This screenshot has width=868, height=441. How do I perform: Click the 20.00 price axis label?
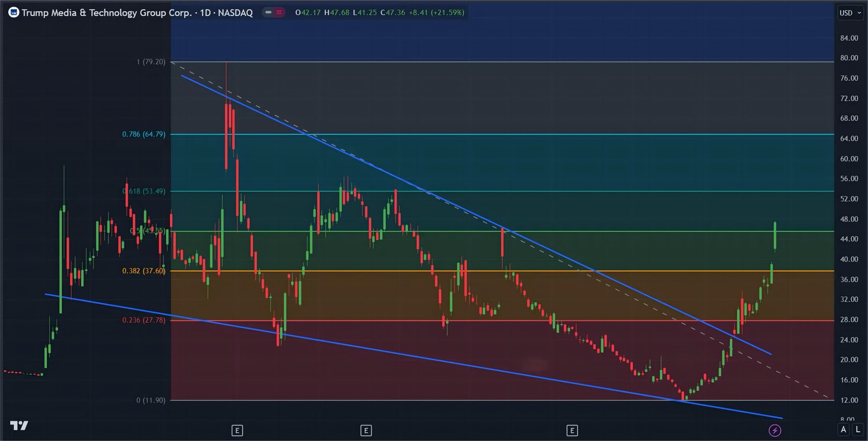pos(849,360)
